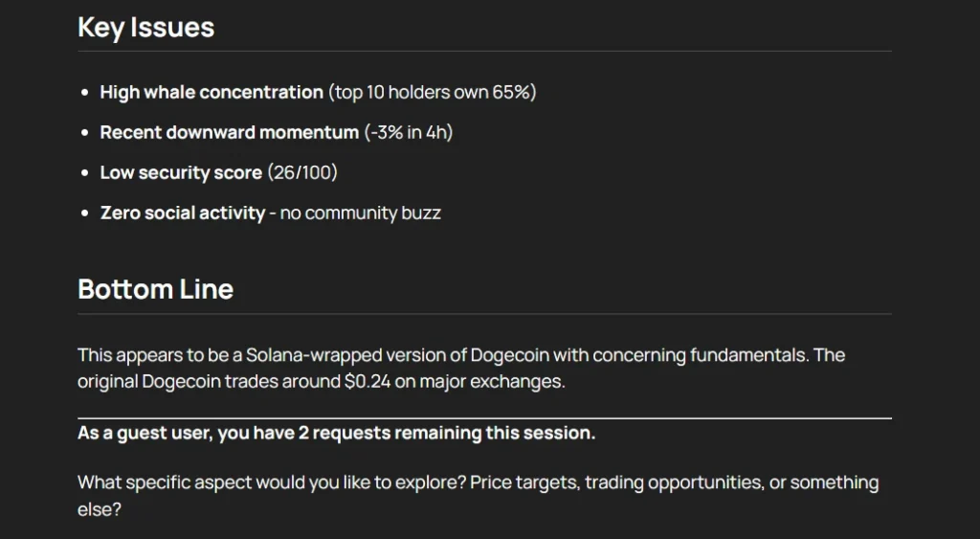Select the Recent downward momentum bold text

(230, 132)
